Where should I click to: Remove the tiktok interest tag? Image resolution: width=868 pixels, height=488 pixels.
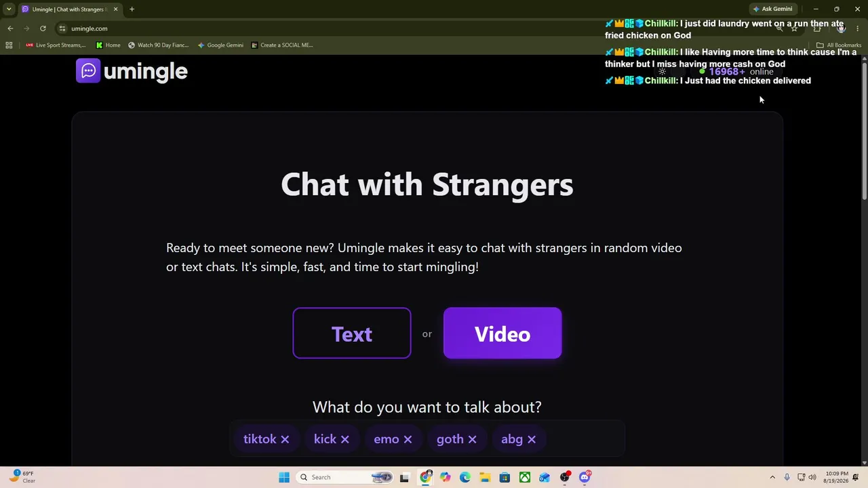pyautogui.click(x=285, y=439)
